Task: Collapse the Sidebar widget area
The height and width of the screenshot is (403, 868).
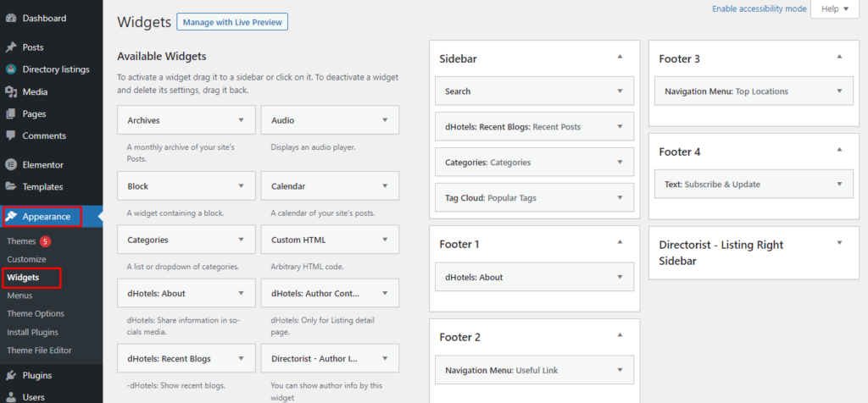Action: pos(620,57)
